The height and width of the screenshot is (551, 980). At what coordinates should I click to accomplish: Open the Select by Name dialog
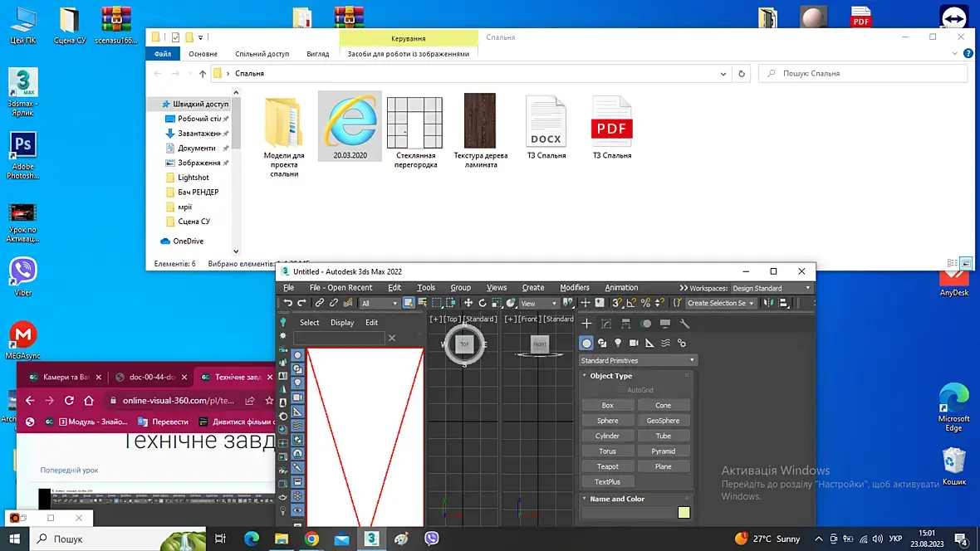pos(423,303)
